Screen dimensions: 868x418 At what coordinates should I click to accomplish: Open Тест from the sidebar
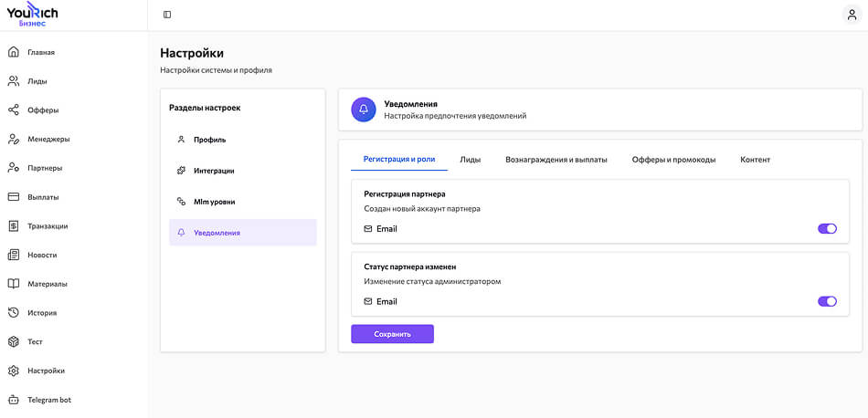35,341
